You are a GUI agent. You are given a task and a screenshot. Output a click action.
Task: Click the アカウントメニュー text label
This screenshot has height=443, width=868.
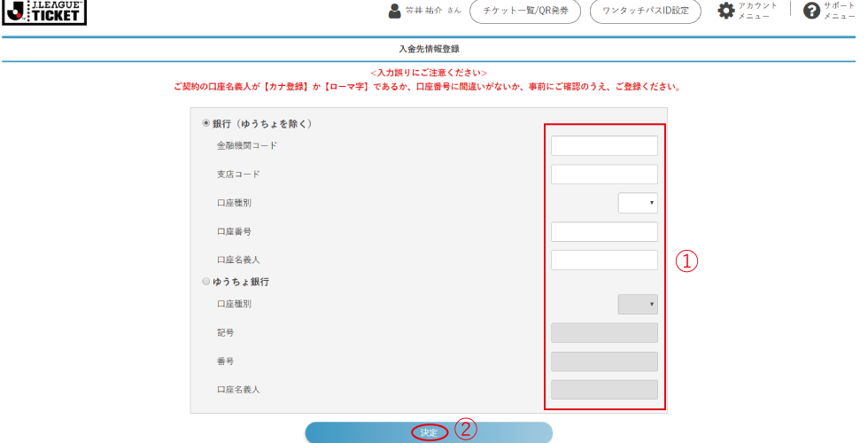758,11
